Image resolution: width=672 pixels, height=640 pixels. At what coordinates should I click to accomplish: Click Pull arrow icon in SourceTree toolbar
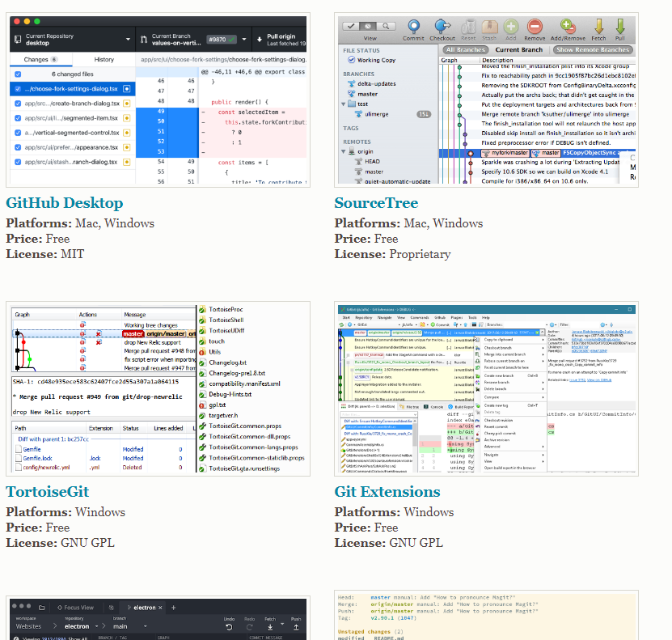pyautogui.click(x=619, y=27)
